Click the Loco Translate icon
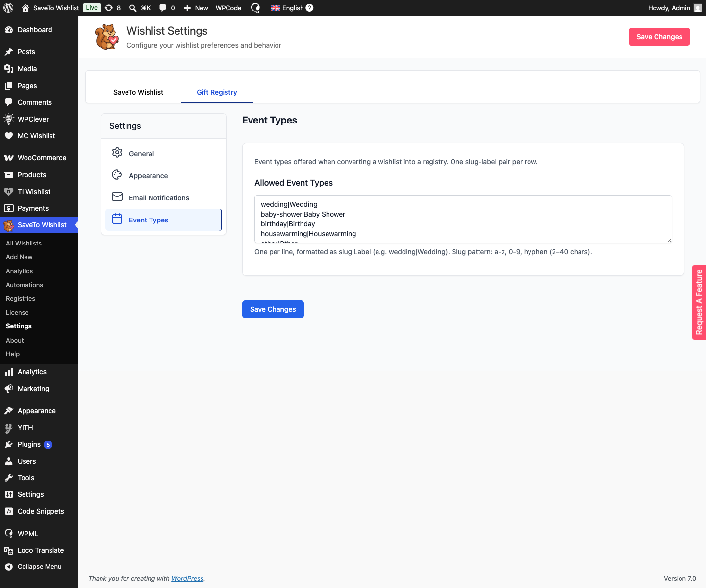The image size is (706, 588). pos(9,550)
